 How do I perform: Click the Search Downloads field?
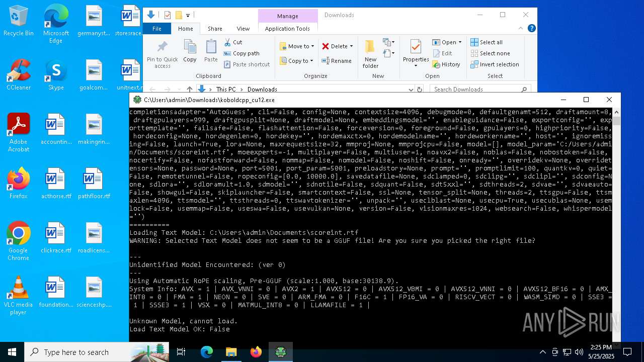click(x=480, y=89)
